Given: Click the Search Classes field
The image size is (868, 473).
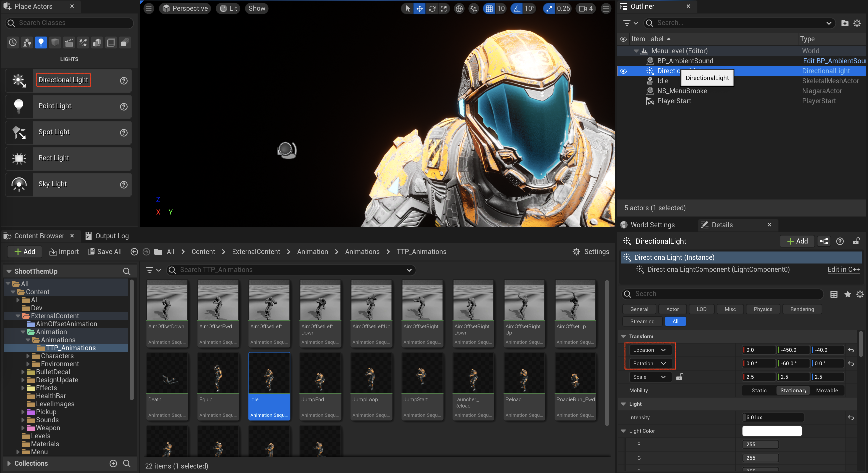Looking at the screenshot, I should point(69,23).
